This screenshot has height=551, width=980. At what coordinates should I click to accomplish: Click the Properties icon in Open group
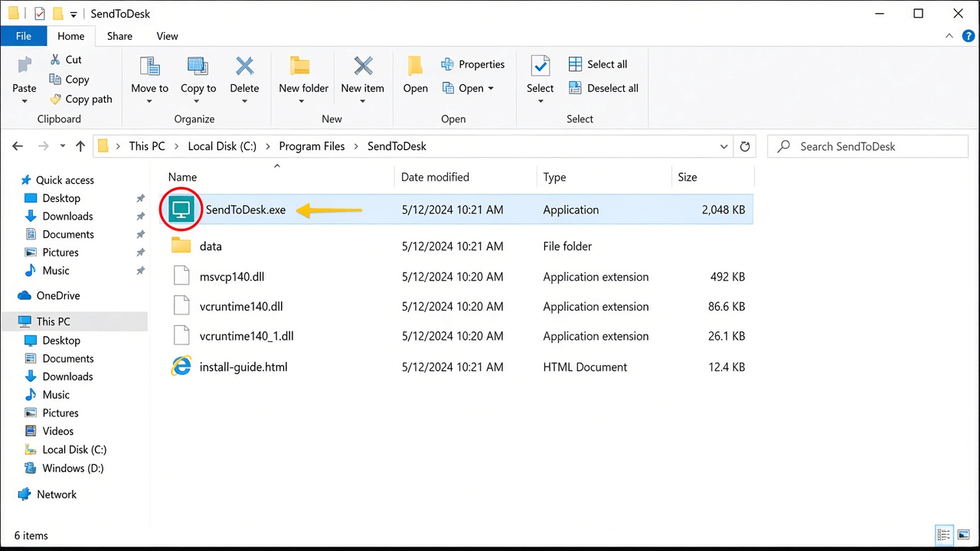point(448,64)
